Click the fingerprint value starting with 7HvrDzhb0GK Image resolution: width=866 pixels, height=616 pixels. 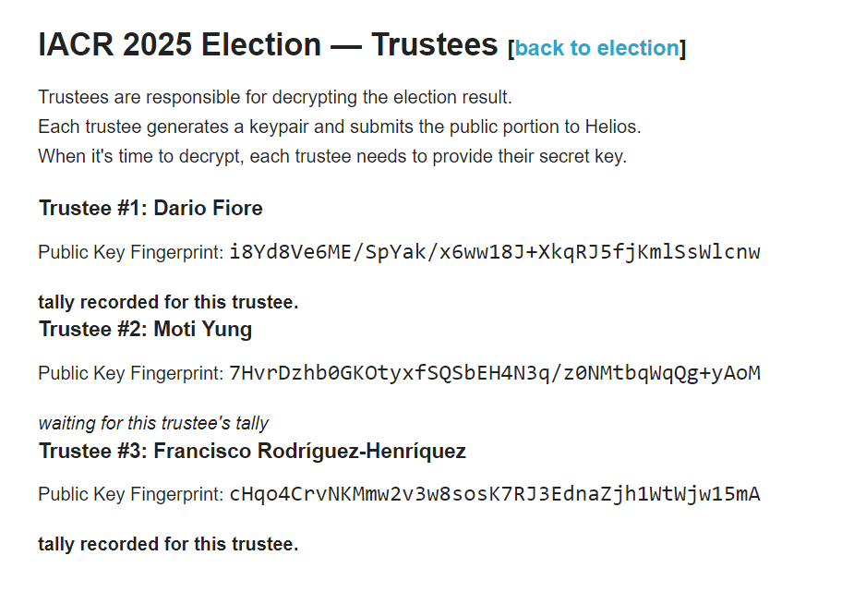click(x=495, y=373)
